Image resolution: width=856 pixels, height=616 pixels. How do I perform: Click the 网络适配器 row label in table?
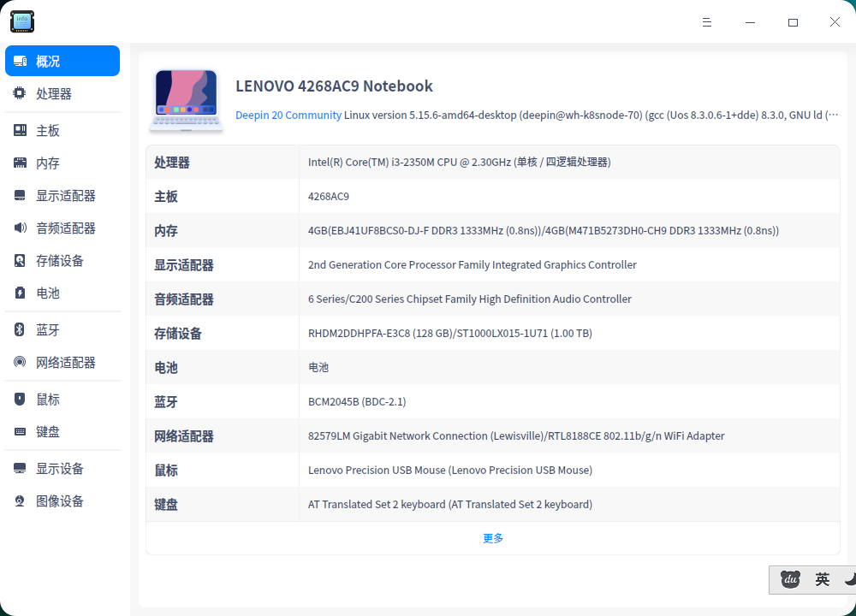[183, 436]
